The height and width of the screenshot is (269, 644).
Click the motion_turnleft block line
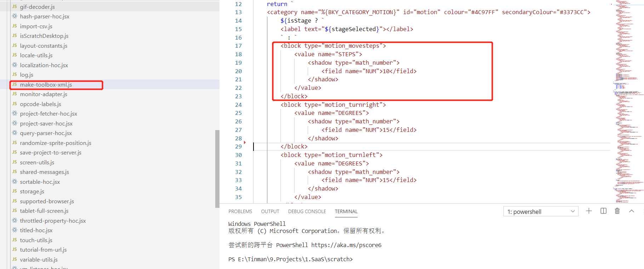coord(331,155)
